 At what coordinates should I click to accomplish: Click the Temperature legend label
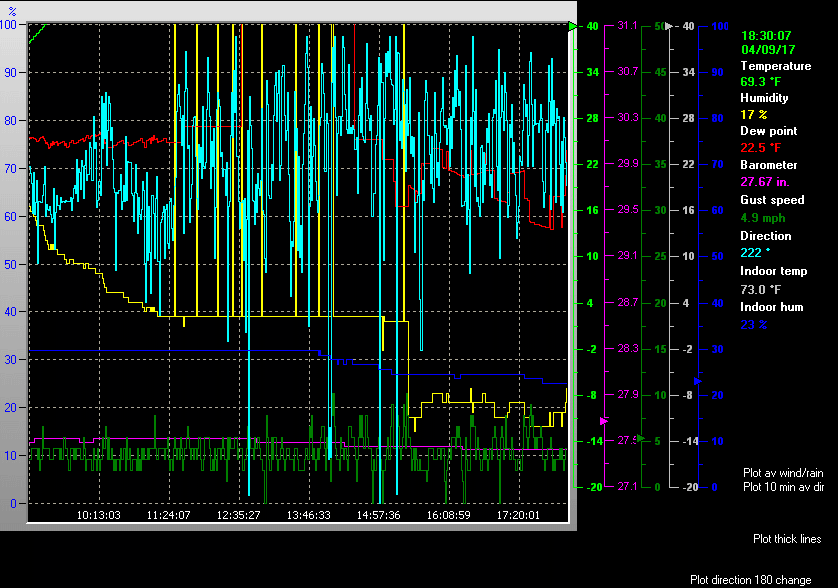(x=775, y=66)
